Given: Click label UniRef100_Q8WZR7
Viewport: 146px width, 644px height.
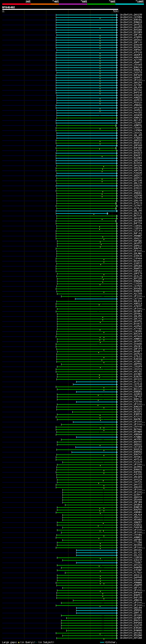Looking at the screenshot, I should 131,522.
